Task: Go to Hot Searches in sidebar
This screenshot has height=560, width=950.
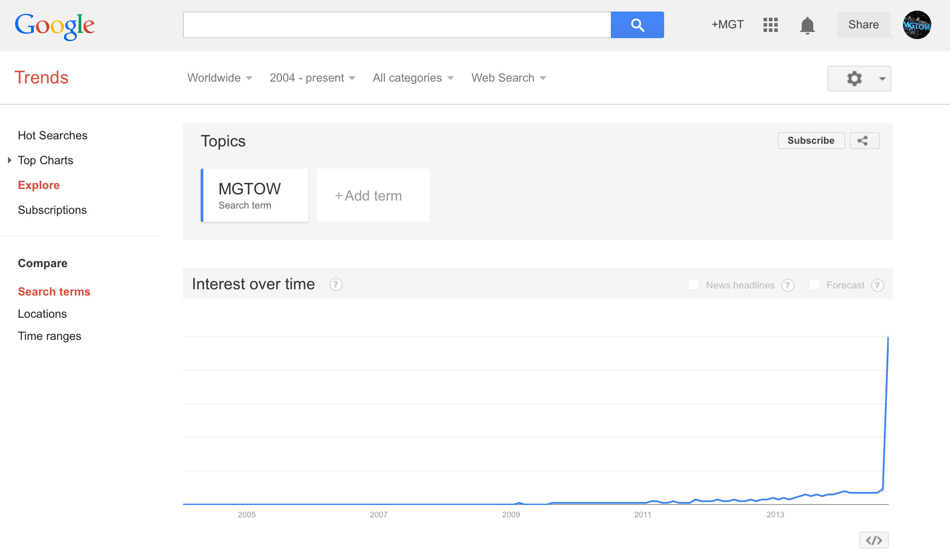Action: coord(52,135)
